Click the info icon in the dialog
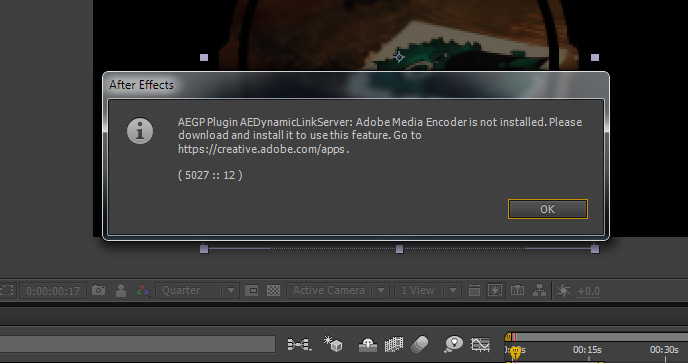Image resolution: width=688 pixels, height=363 pixels. click(x=140, y=131)
